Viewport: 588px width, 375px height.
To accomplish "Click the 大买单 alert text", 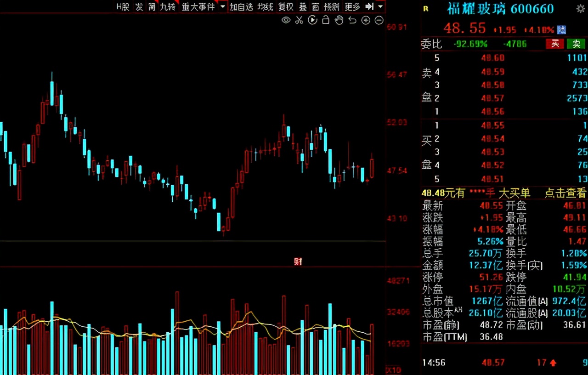I will click(x=514, y=193).
